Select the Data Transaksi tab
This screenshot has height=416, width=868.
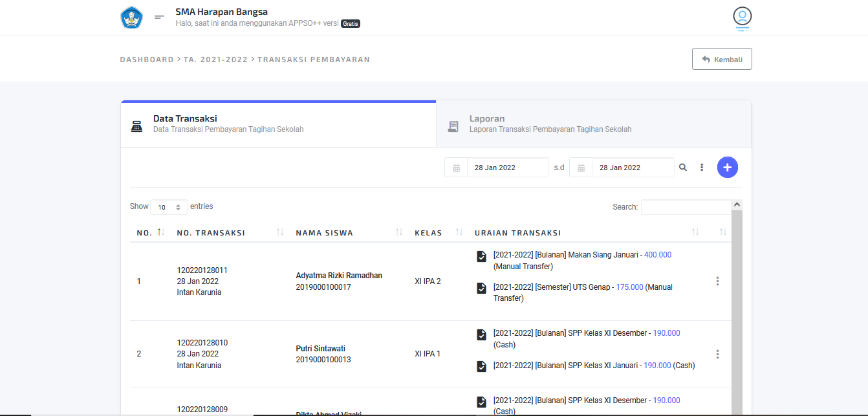coord(278,124)
